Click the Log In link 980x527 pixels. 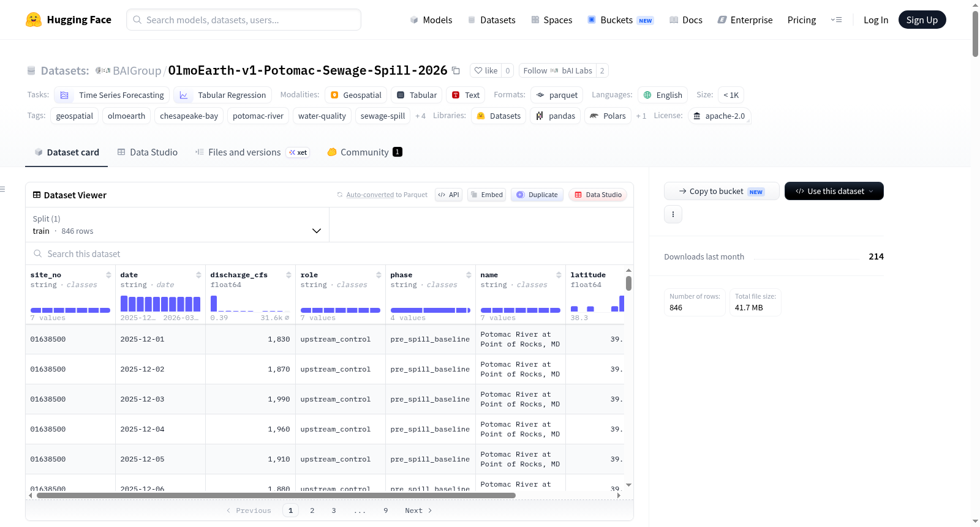click(876, 20)
